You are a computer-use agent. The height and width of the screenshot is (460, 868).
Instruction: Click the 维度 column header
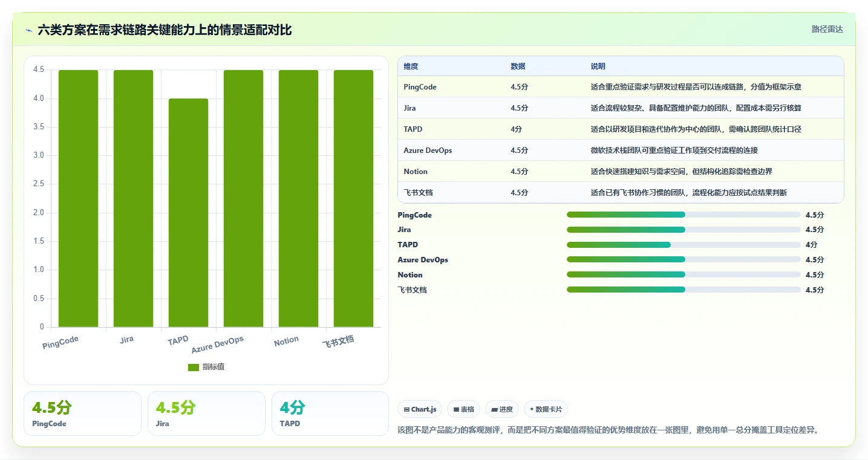(x=411, y=66)
